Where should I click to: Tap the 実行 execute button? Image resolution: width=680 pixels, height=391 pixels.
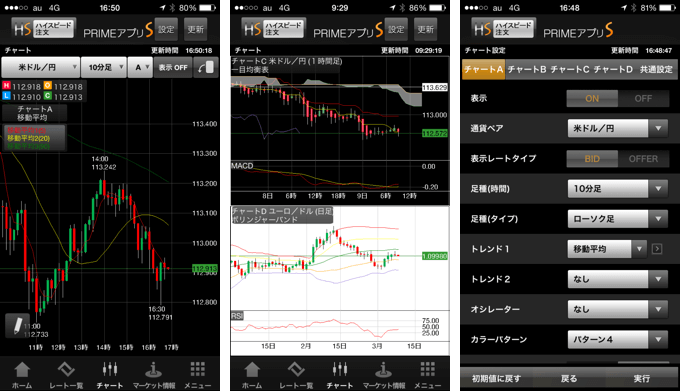(641, 378)
